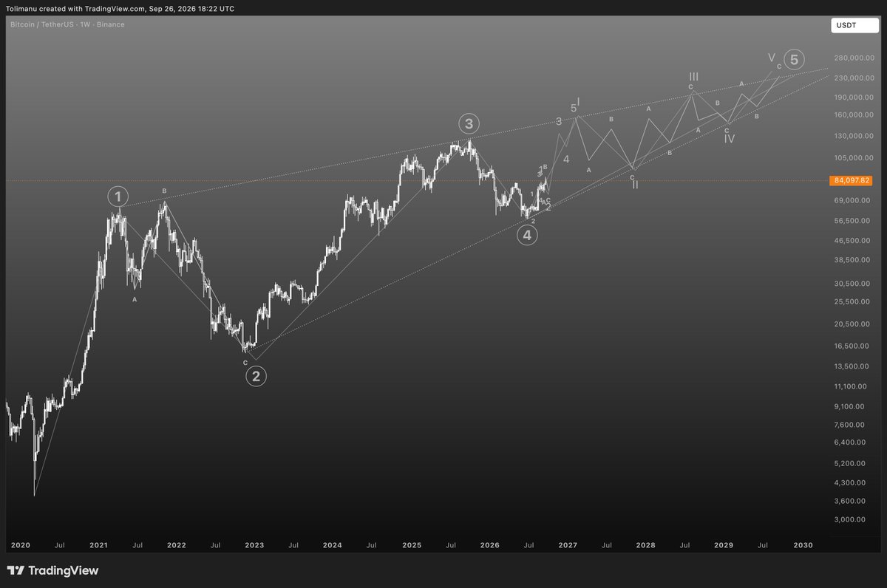Click the 230,000.00 price axis label
Image resolution: width=887 pixels, height=588 pixels.
coord(853,78)
